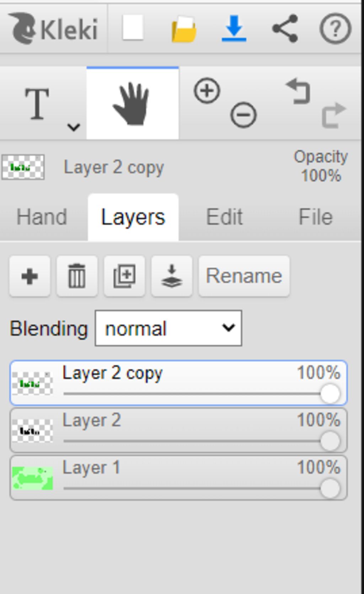Image resolution: width=364 pixels, height=594 pixels.
Task: Select the Hand tool
Action: tap(133, 103)
